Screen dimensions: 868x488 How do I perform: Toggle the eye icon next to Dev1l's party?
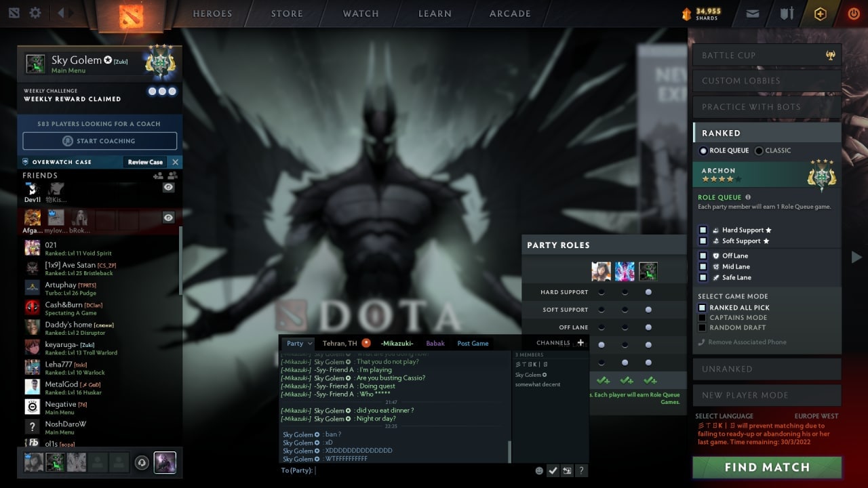(169, 188)
